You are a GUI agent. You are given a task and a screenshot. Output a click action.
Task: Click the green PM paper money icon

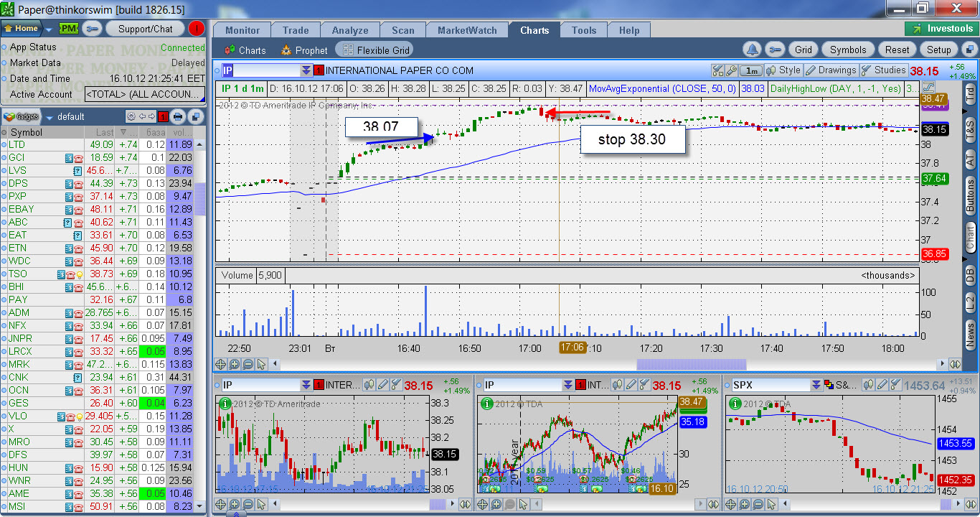68,29
